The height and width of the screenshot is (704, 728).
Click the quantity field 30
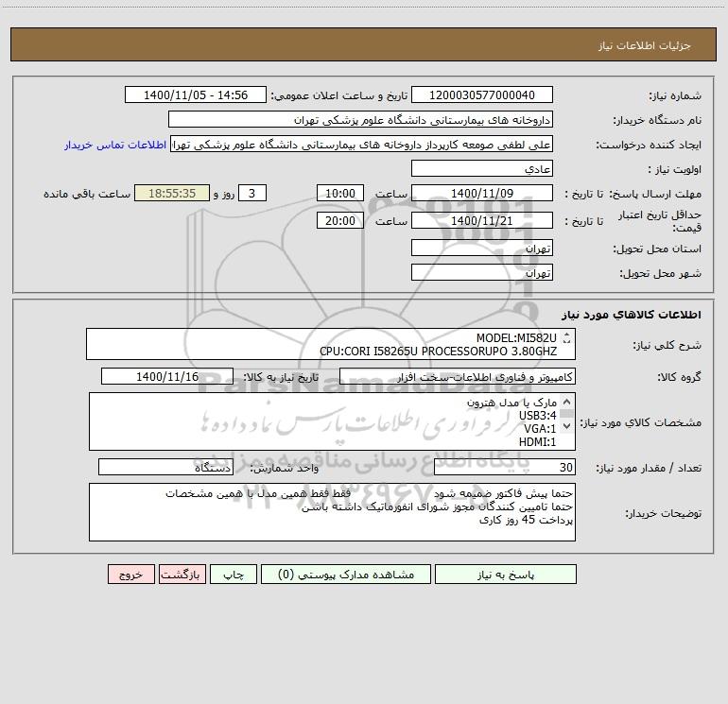505,468
